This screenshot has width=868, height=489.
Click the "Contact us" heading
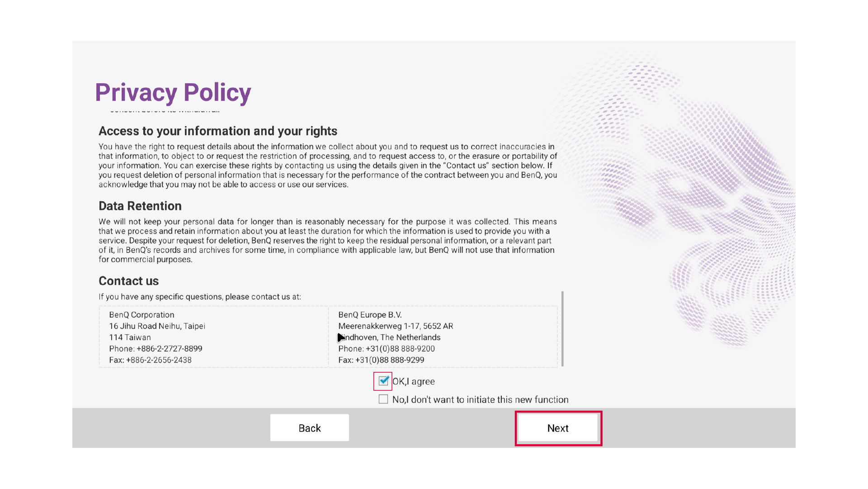coord(129,281)
